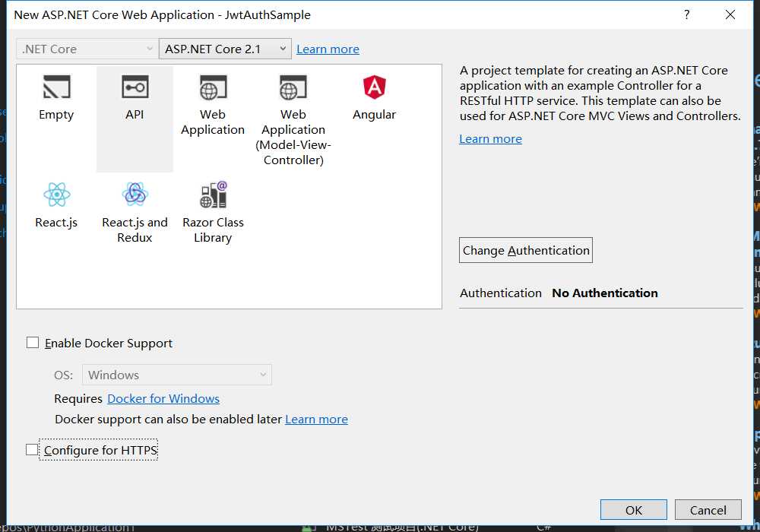Open Learn more link under template description
The width and height of the screenshot is (760, 532).
[x=490, y=139]
